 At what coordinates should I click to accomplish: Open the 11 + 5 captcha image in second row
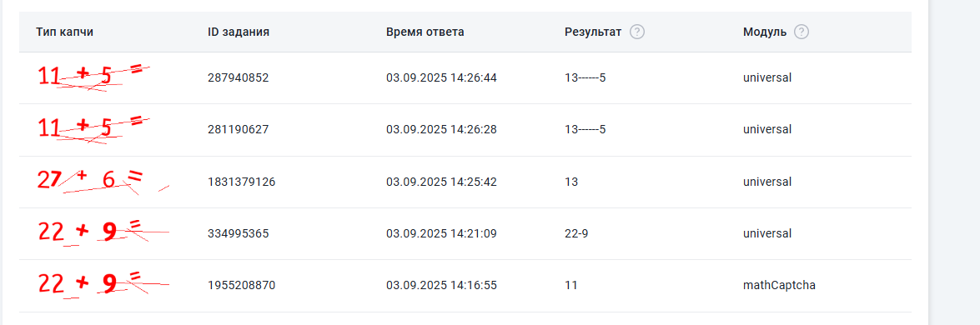point(93,129)
